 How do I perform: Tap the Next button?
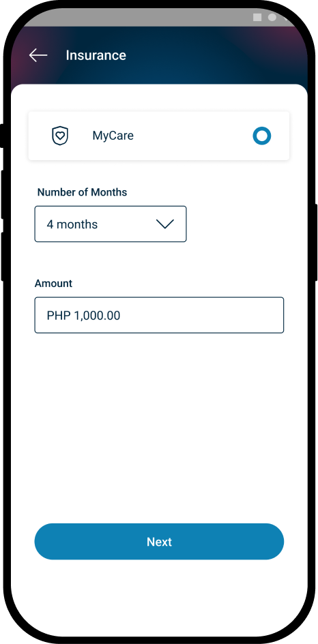click(159, 541)
